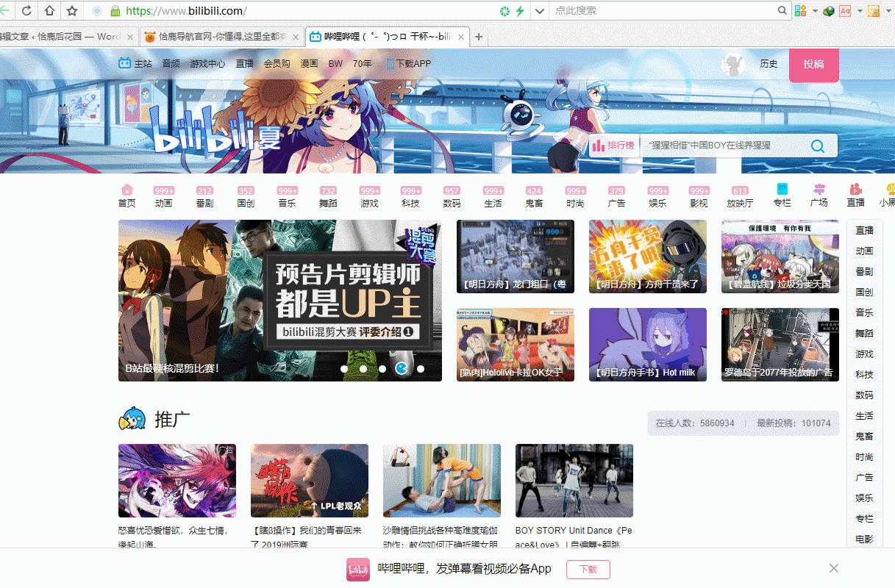Image resolution: width=895 pixels, height=588 pixels.
Task: Click the pink 投稿 upload button
Action: [x=813, y=65]
